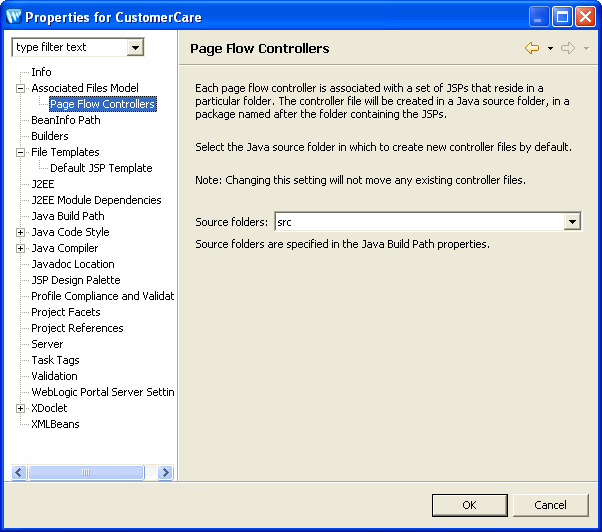Screen dimensions: 602x532
Task: Click the tree's horizontal scrollbar thumb
Action: (x=86, y=473)
